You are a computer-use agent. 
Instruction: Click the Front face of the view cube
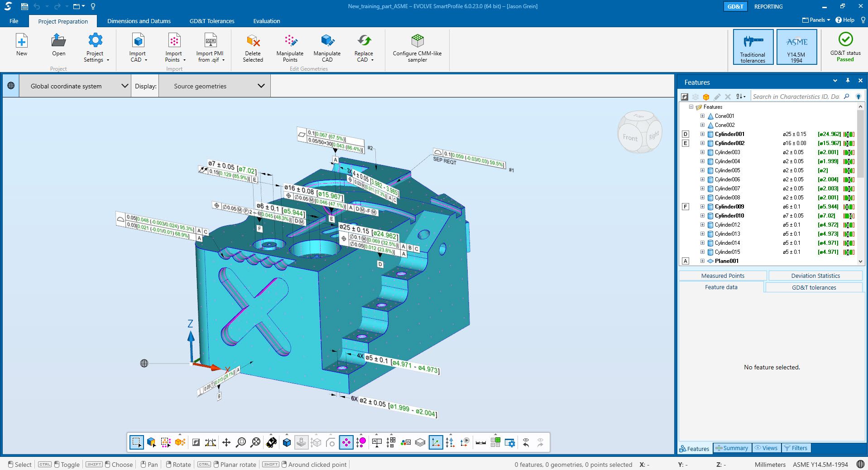(630, 137)
